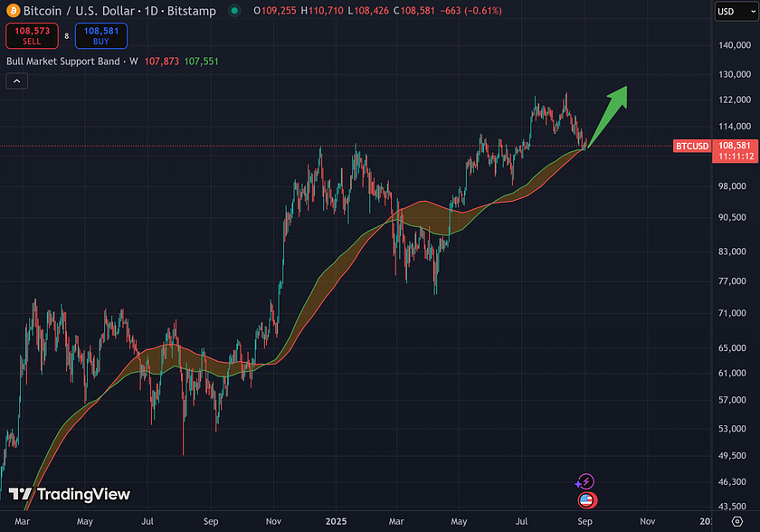Click the 53,000 price axis label
The width and height of the screenshot is (760, 532).
coord(732,429)
